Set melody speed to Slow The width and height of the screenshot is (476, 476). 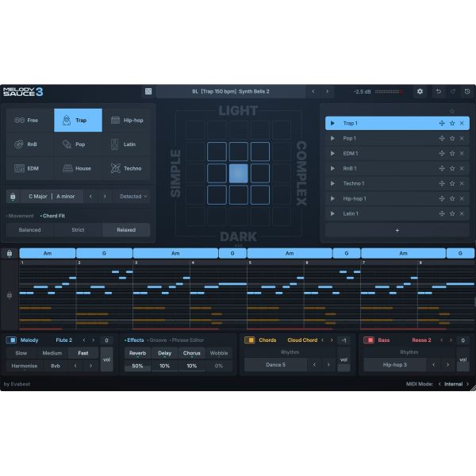click(21, 353)
